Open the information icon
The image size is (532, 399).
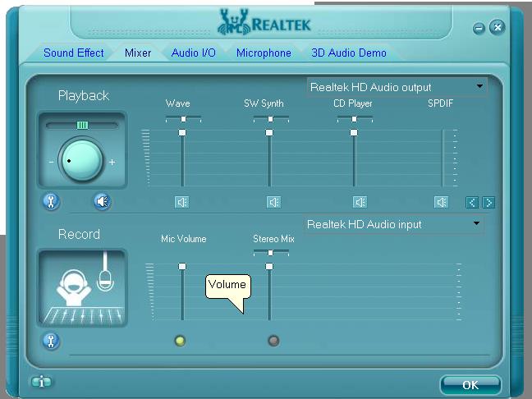[x=41, y=382]
